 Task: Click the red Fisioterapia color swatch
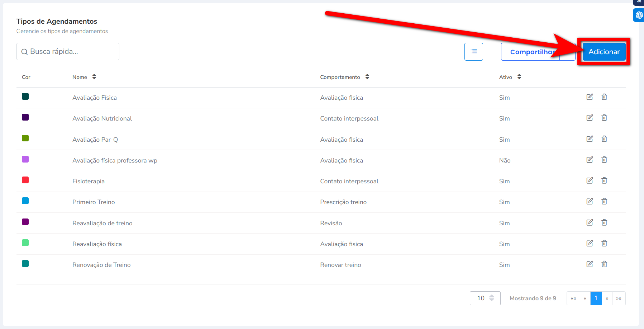pos(25,180)
